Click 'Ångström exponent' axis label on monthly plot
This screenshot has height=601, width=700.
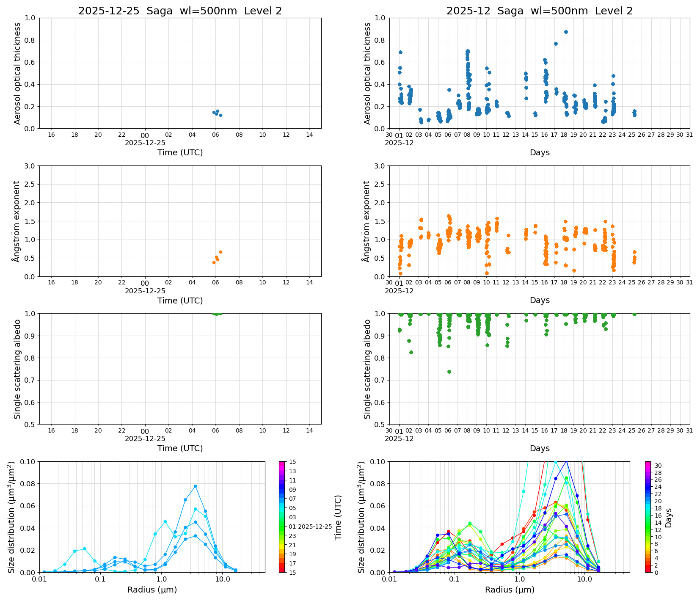[x=367, y=221]
